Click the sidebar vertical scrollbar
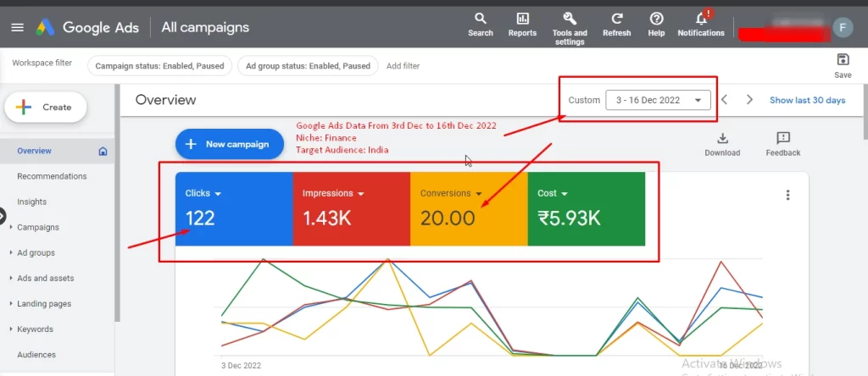The width and height of the screenshot is (868, 376). [117, 203]
